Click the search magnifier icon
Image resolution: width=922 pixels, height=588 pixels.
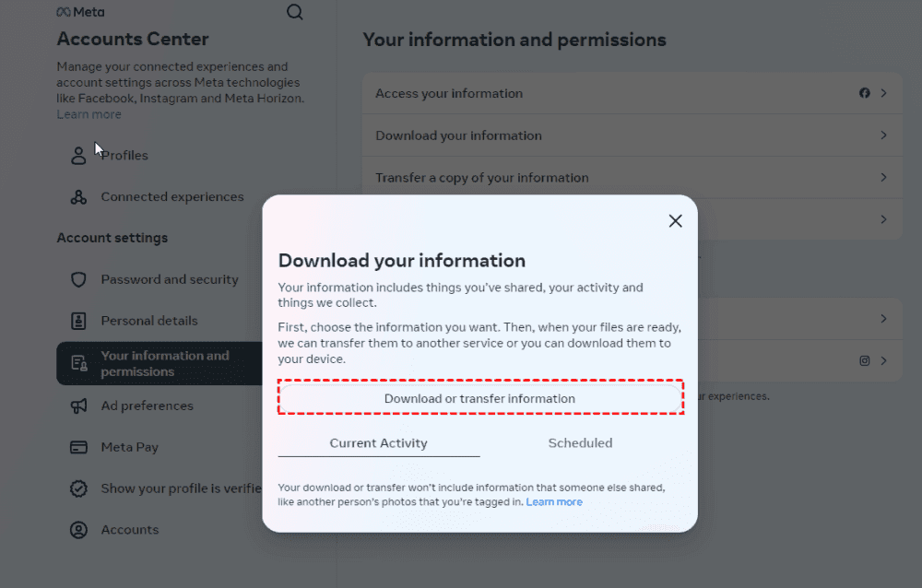pyautogui.click(x=295, y=12)
